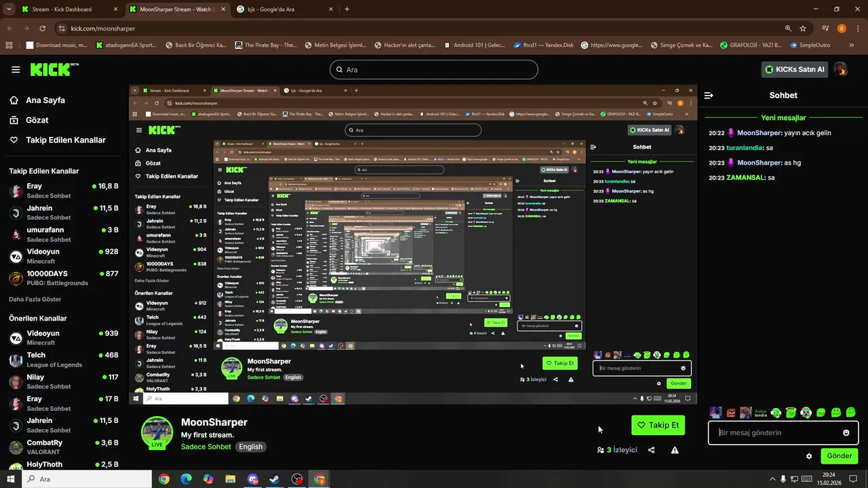Image resolution: width=868 pixels, height=488 pixels.
Task: Click the Windows Start button
Action: click(11, 479)
